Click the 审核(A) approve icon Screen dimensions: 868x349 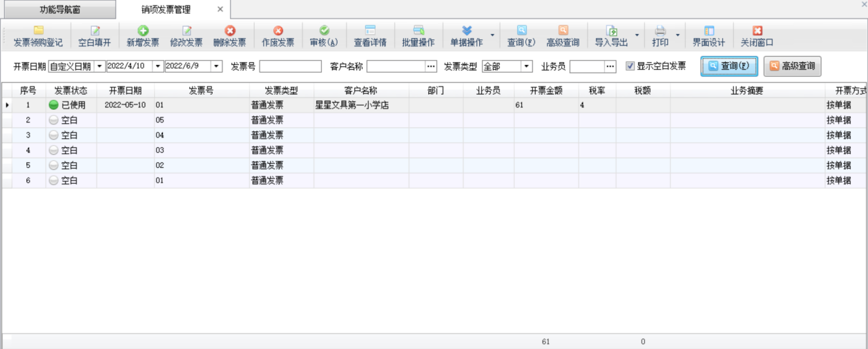(x=323, y=36)
